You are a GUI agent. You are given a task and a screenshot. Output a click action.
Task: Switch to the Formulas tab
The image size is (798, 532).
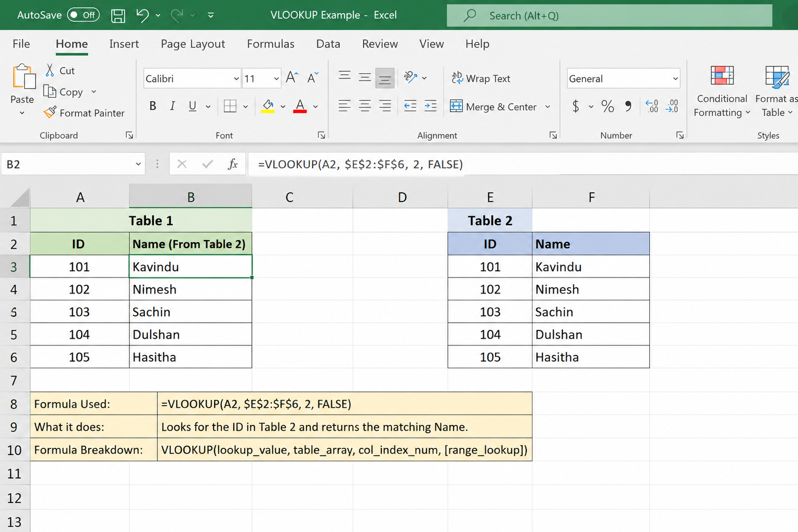point(271,44)
